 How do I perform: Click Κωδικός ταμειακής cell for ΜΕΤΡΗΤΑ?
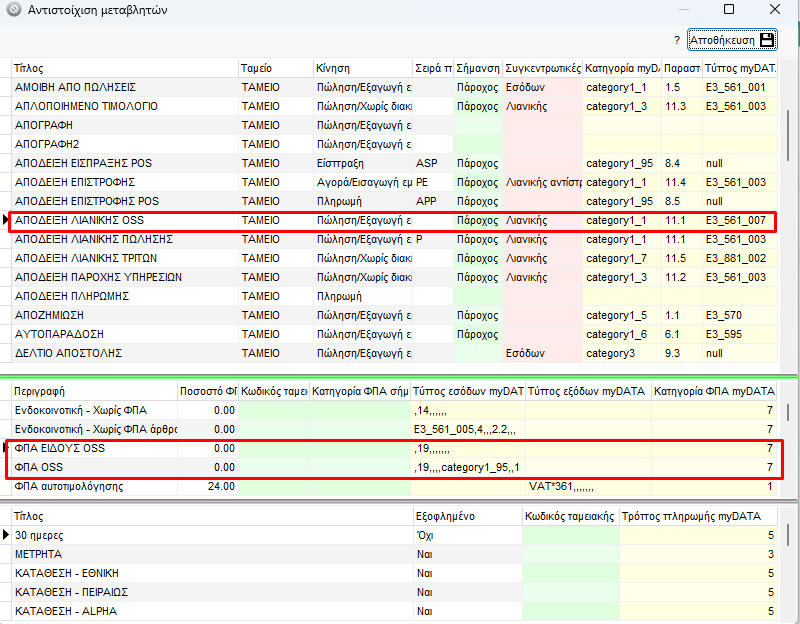click(x=569, y=554)
